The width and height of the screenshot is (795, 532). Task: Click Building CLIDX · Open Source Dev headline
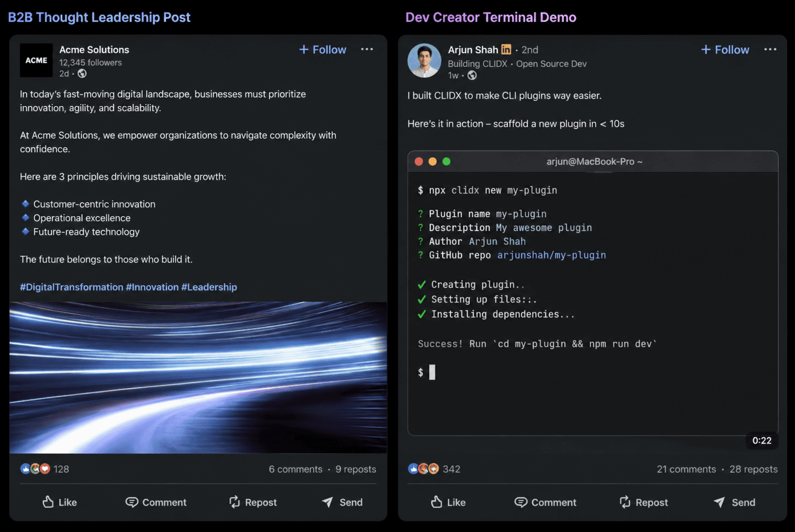point(517,64)
